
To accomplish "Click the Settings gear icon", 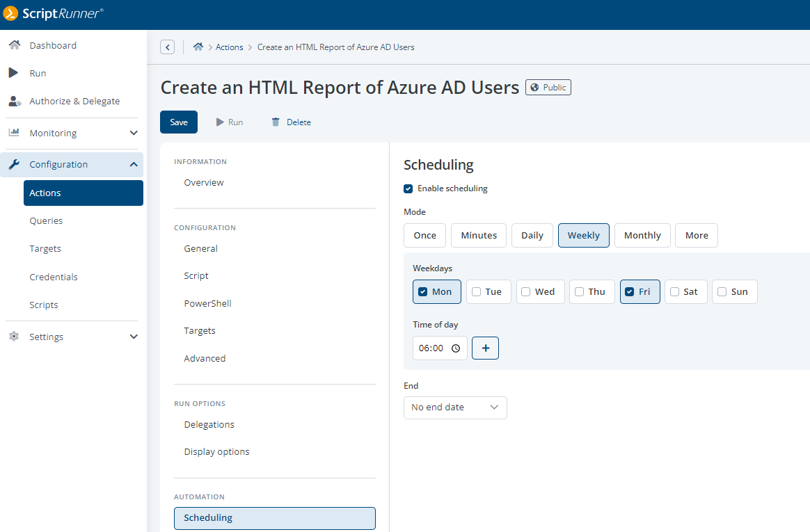I will click(x=14, y=337).
